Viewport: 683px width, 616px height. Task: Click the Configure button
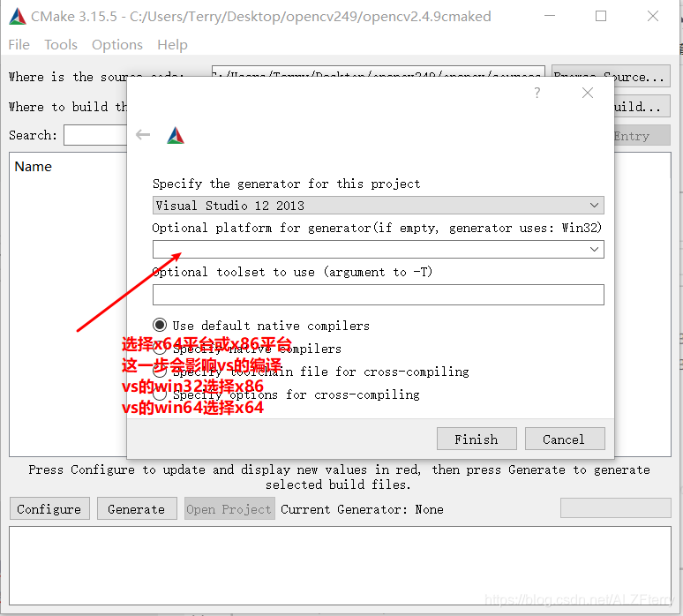click(x=49, y=508)
